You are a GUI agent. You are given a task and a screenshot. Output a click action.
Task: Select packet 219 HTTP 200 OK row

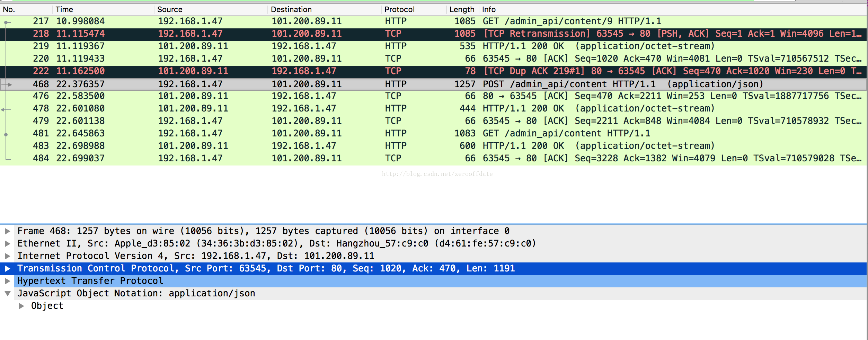pos(433,46)
